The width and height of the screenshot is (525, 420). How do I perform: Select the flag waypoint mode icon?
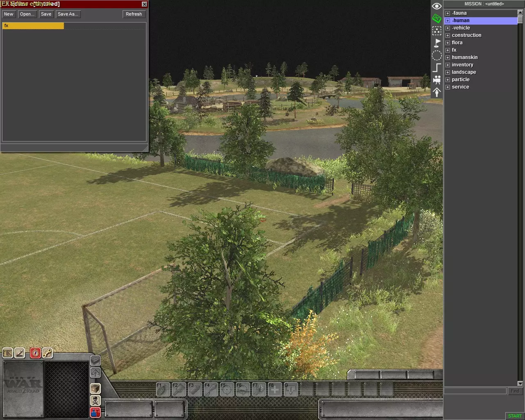tap(437, 43)
